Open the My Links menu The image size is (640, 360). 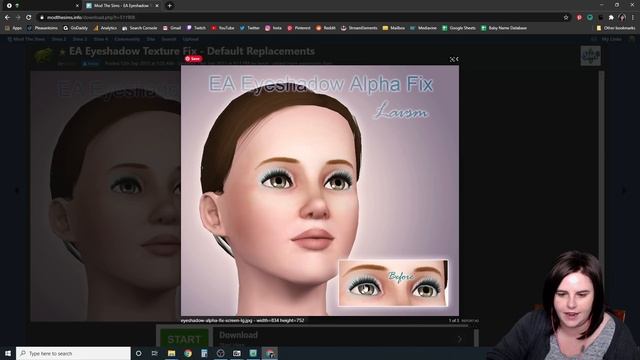611,39
